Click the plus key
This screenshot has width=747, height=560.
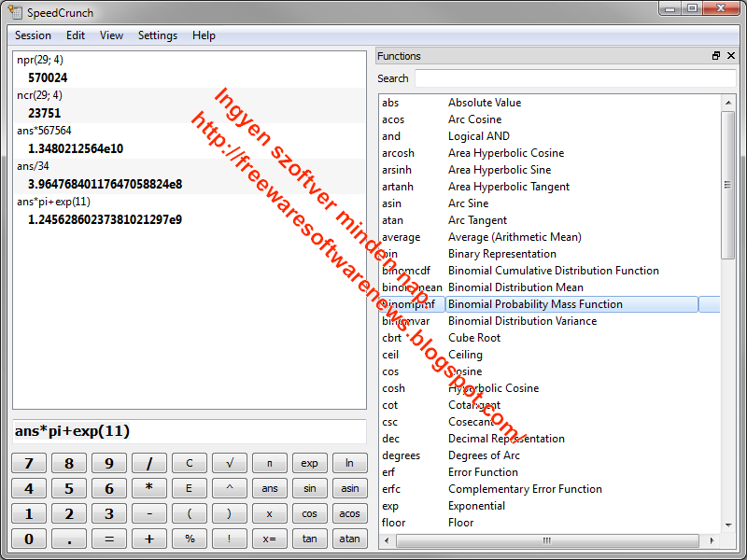coord(149,539)
